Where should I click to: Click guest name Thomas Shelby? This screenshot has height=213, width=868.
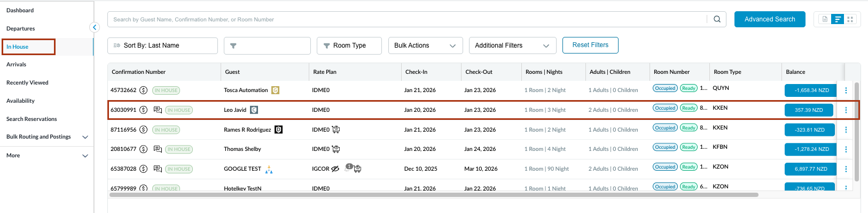click(243, 149)
